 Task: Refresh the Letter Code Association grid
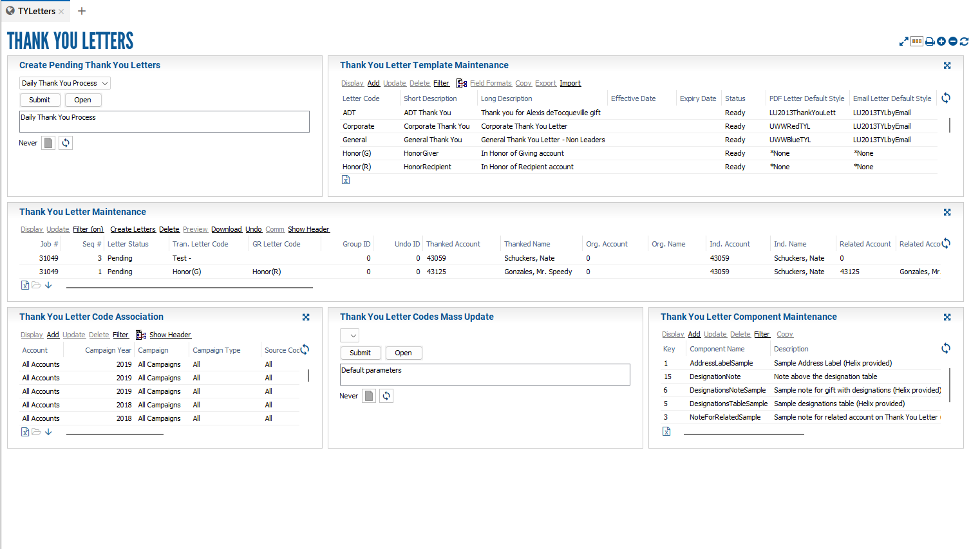point(305,349)
